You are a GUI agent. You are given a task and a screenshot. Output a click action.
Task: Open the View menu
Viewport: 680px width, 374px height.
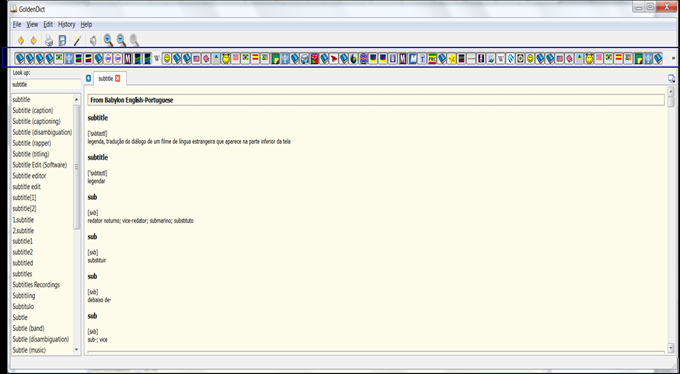click(33, 24)
